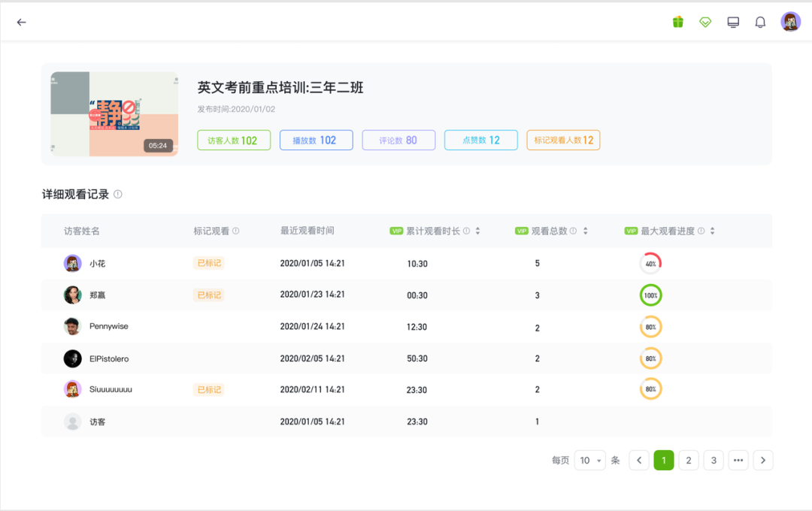Screen dimensions: 812x511
Task: Click info icon next to 标记观看 header
Action: (x=236, y=231)
